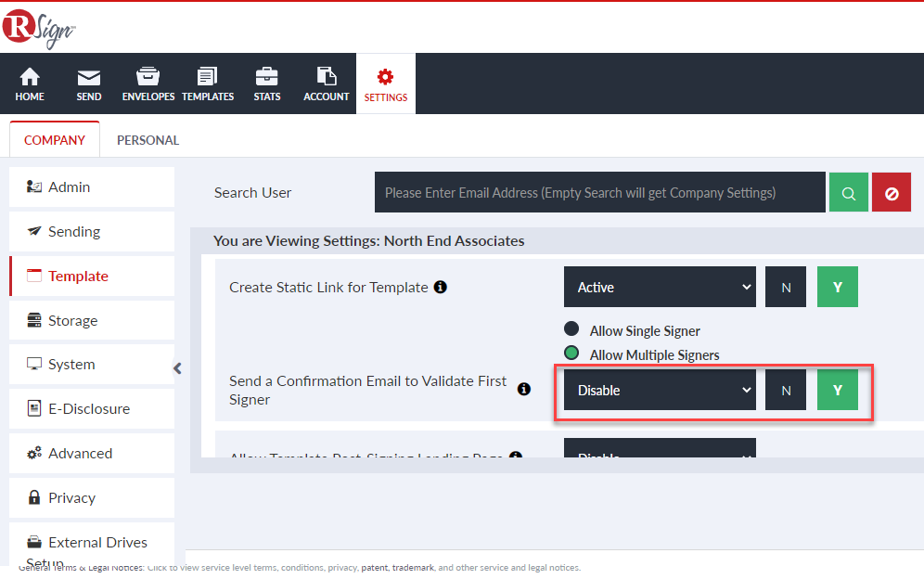Viewport: 924px width, 579px height.
Task: Open the Account section
Action: [x=326, y=84]
